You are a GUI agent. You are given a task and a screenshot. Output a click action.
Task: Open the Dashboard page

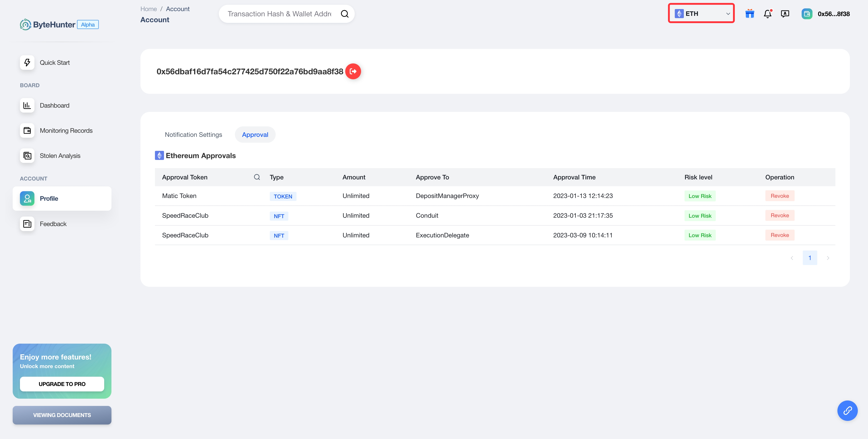coord(55,106)
